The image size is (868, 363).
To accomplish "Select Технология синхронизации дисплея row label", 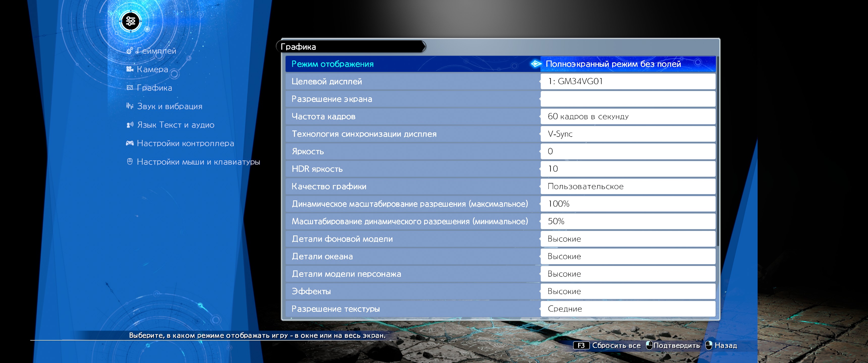I will tap(364, 134).
